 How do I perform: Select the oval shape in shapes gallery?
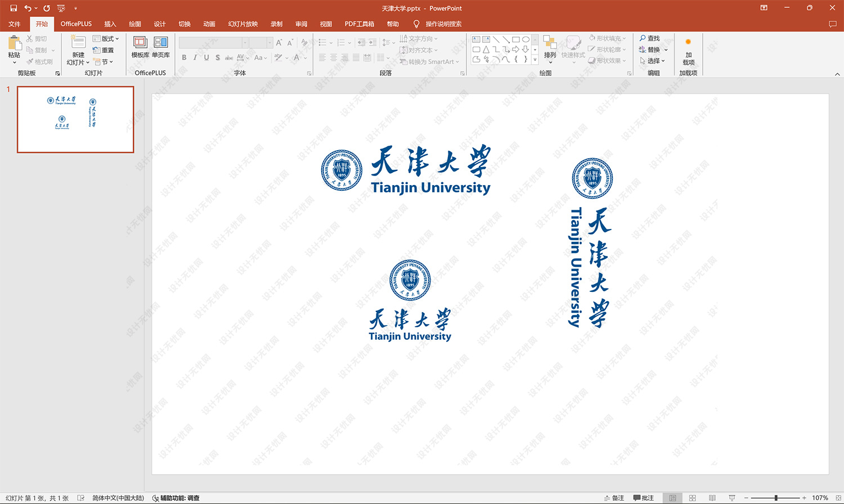(526, 39)
